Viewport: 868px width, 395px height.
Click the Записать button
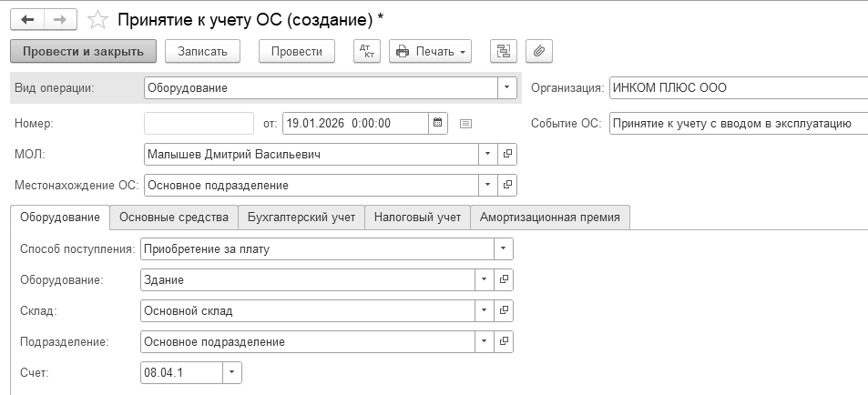[202, 52]
